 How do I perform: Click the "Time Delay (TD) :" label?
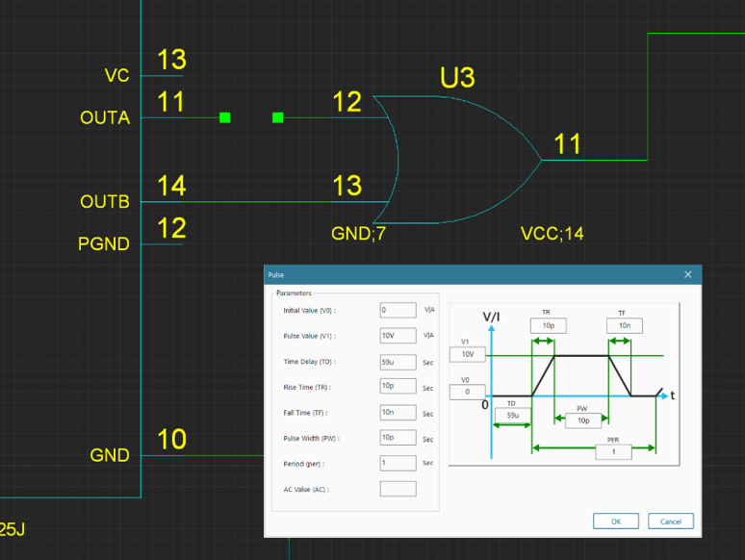(309, 362)
